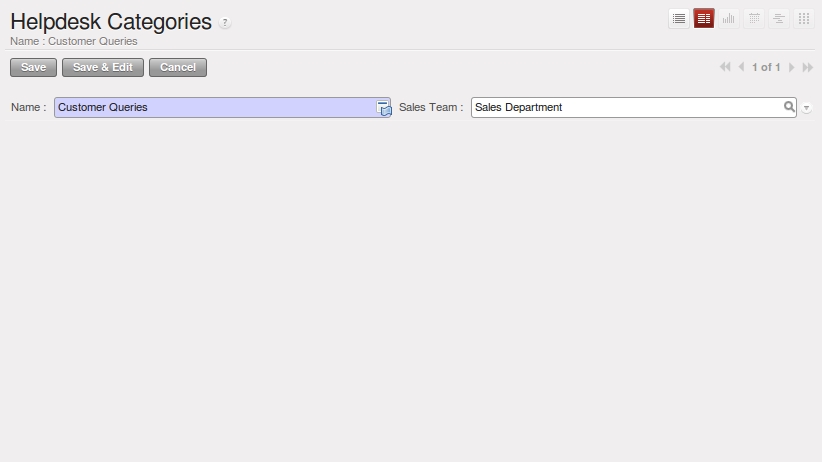This screenshot has width=822, height=462.
Task: Click Save & Edit button
Action: 103,67
